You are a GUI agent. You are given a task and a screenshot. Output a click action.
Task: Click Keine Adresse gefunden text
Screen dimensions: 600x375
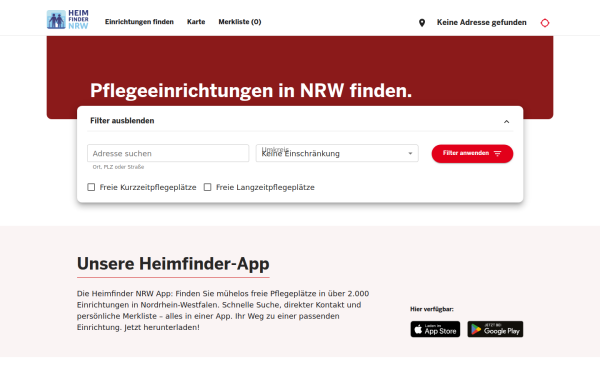click(x=481, y=22)
